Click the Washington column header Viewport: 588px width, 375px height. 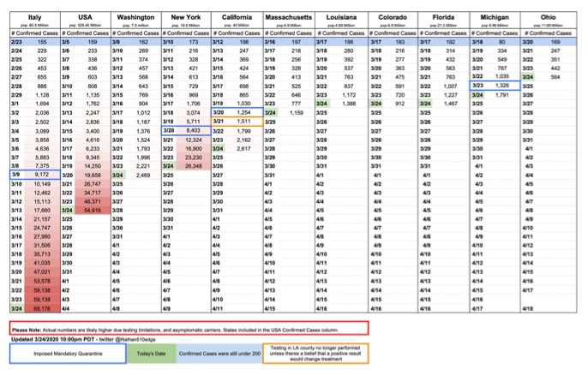click(x=135, y=17)
